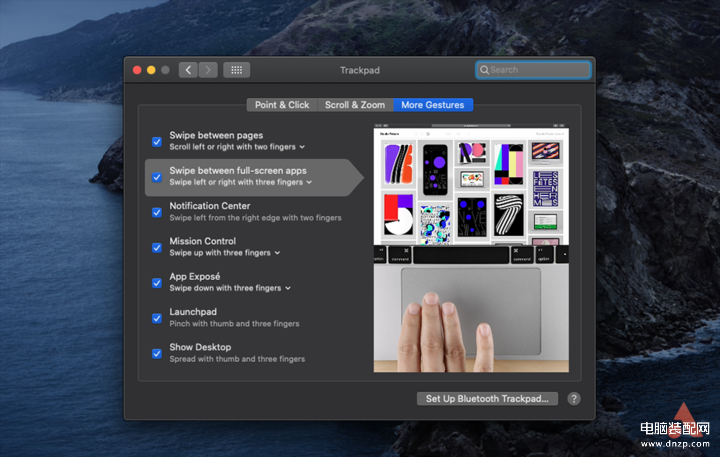Viewport: 720px width, 457px height.
Task: Toggle the App Exposé checkbox
Action: (157, 283)
